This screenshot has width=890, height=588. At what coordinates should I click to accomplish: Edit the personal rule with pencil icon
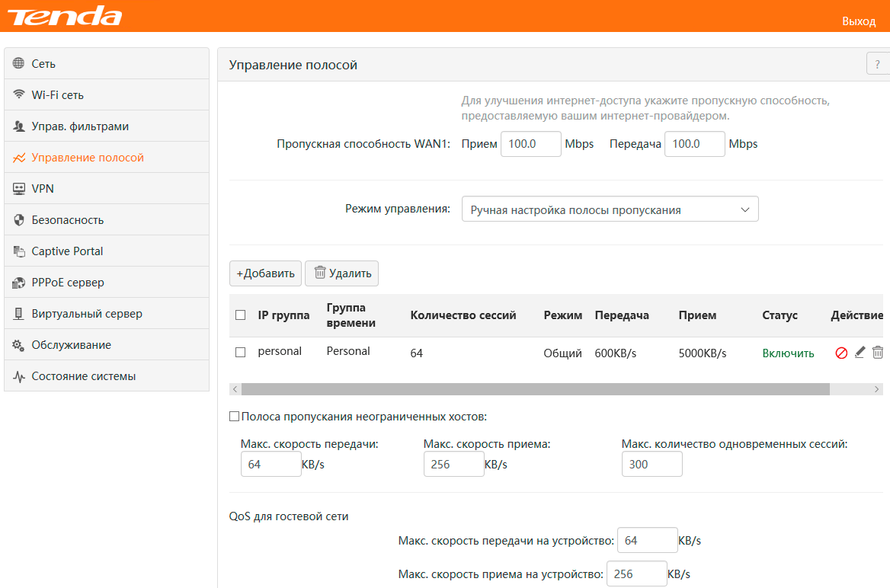click(860, 353)
